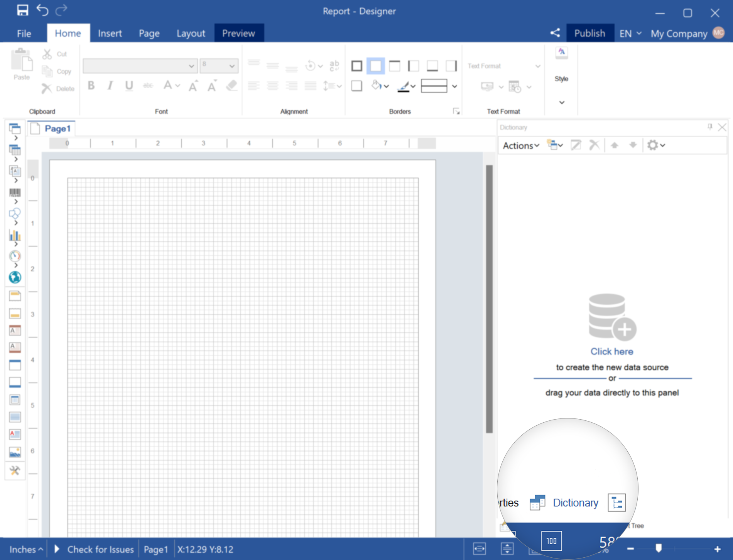This screenshot has height=560, width=733.
Task: Select the Chart component in left toolbox
Action: (15, 235)
